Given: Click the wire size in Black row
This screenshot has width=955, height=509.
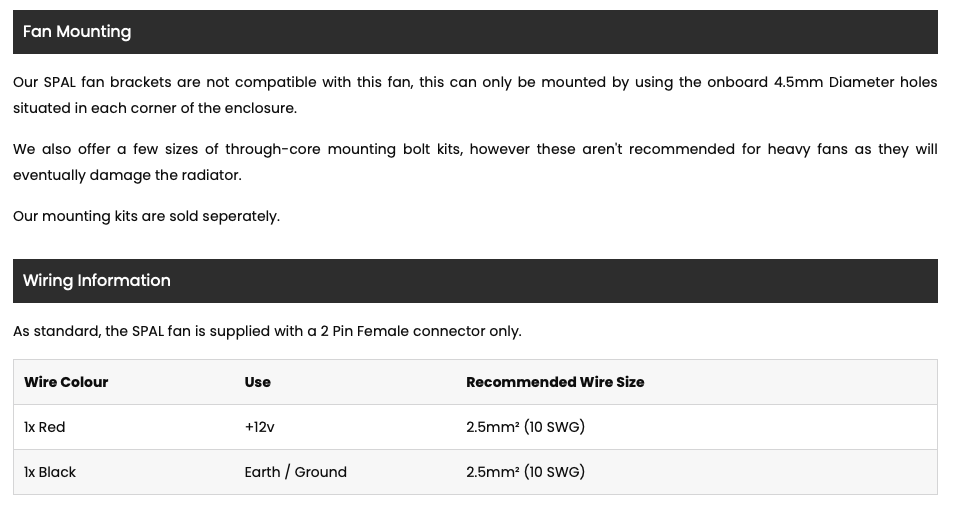Looking at the screenshot, I should pos(525,472).
